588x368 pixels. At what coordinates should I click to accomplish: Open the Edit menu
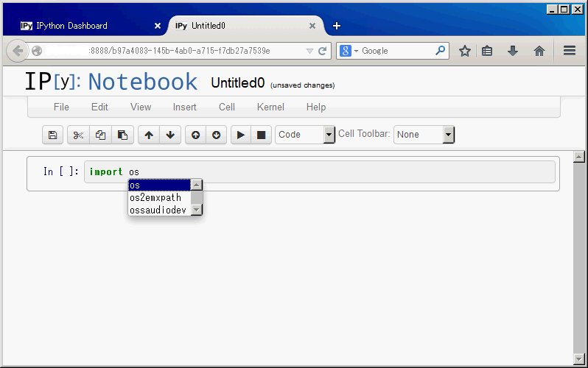[x=99, y=107]
